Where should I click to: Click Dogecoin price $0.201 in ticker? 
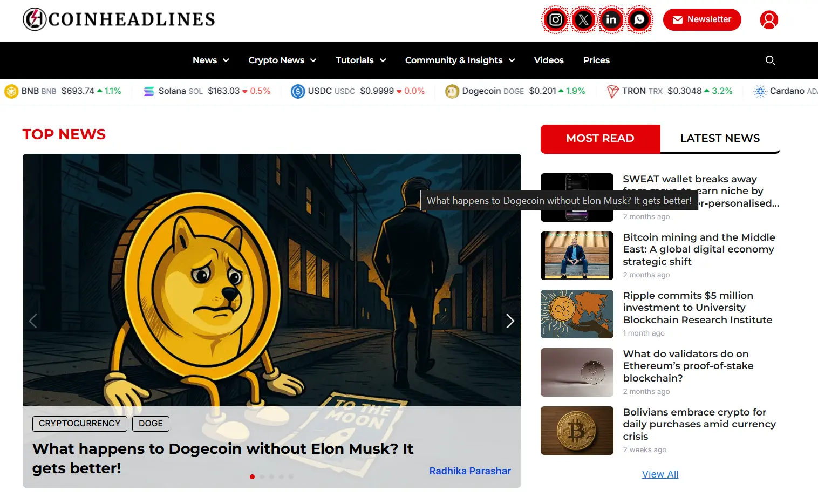point(542,91)
